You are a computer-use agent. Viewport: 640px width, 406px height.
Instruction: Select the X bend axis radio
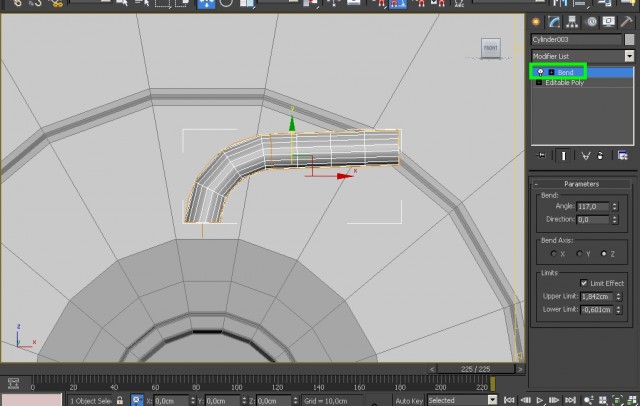[x=553, y=254]
